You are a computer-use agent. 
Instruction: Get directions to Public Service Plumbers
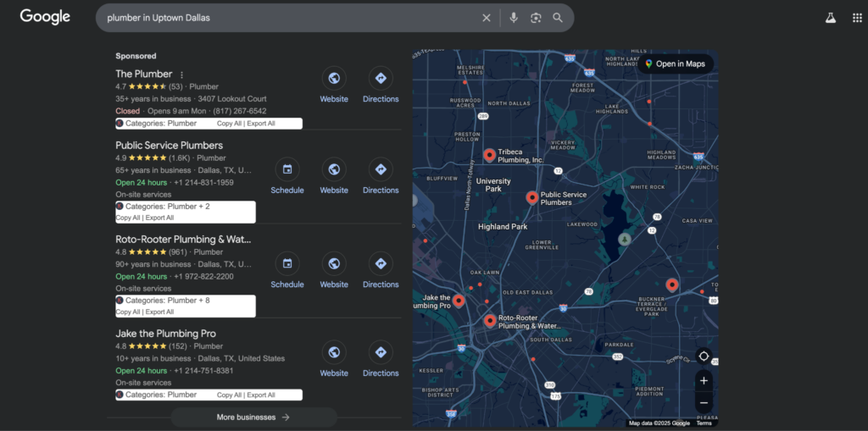[381, 169]
